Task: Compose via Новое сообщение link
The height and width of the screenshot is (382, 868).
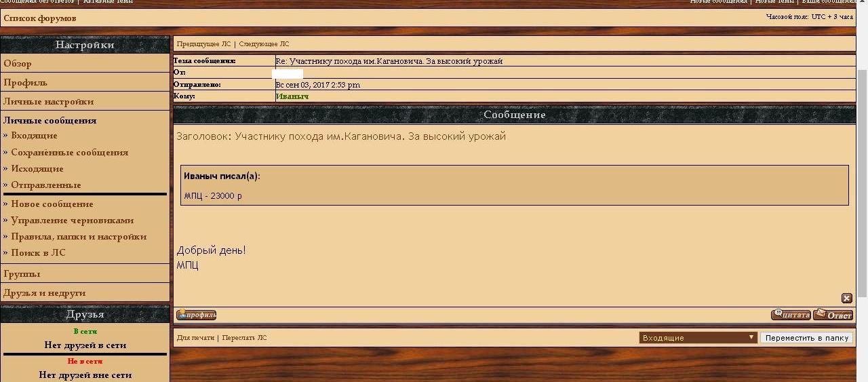Action: click(52, 204)
